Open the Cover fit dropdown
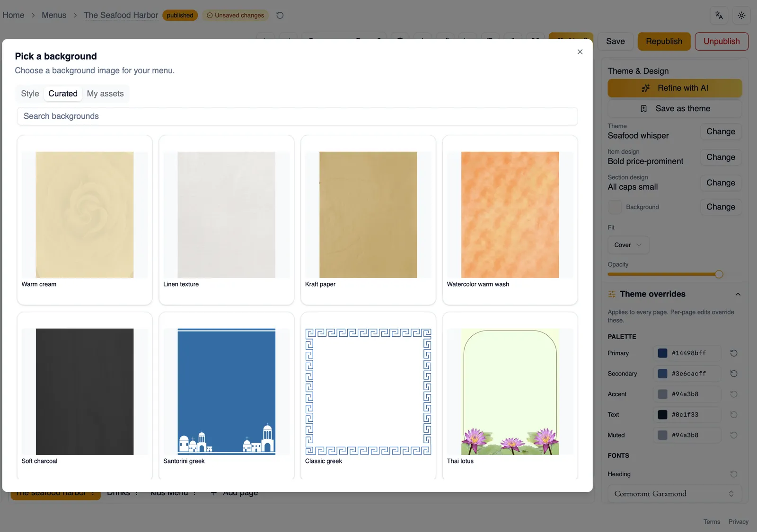757x532 pixels. [x=628, y=245]
